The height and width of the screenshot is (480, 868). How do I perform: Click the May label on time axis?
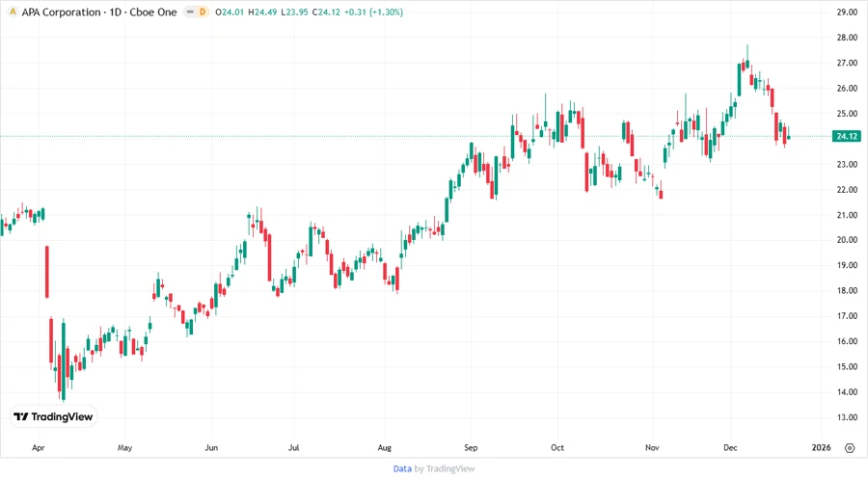click(x=124, y=448)
